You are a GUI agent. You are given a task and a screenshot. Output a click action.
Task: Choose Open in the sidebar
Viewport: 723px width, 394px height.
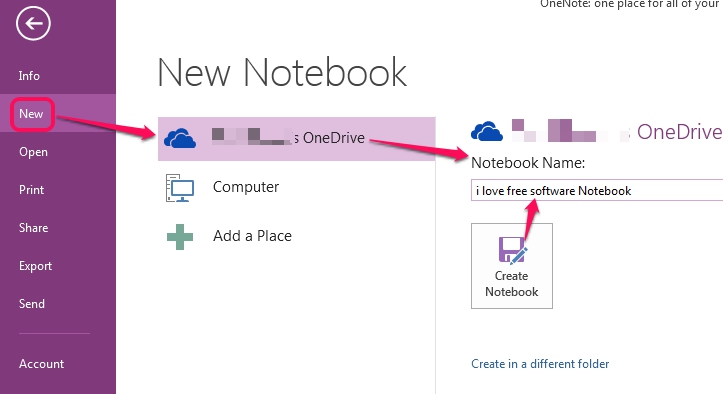pyautogui.click(x=33, y=152)
